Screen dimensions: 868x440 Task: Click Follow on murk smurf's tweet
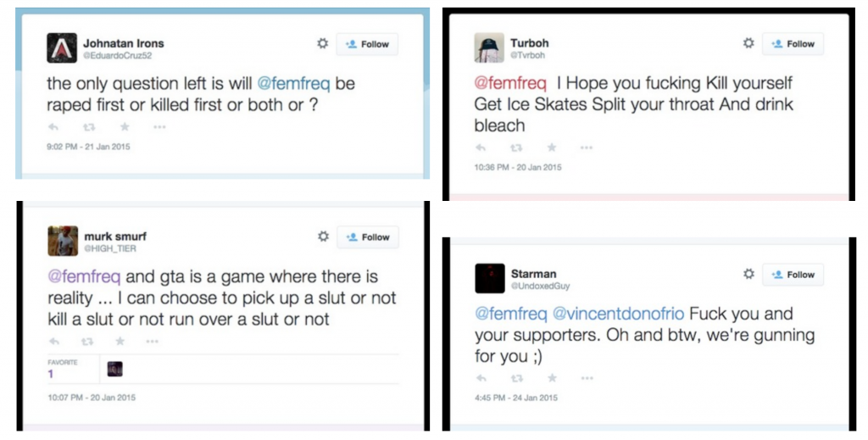point(367,237)
